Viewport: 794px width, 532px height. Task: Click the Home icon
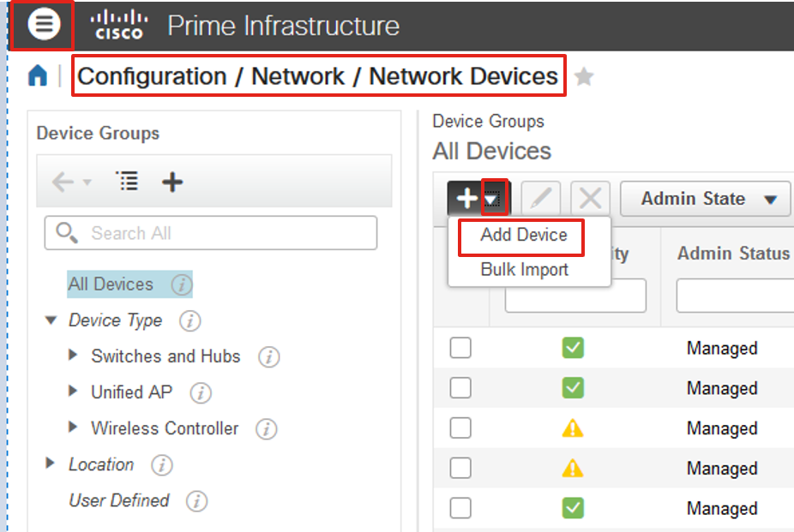pos(35,76)
